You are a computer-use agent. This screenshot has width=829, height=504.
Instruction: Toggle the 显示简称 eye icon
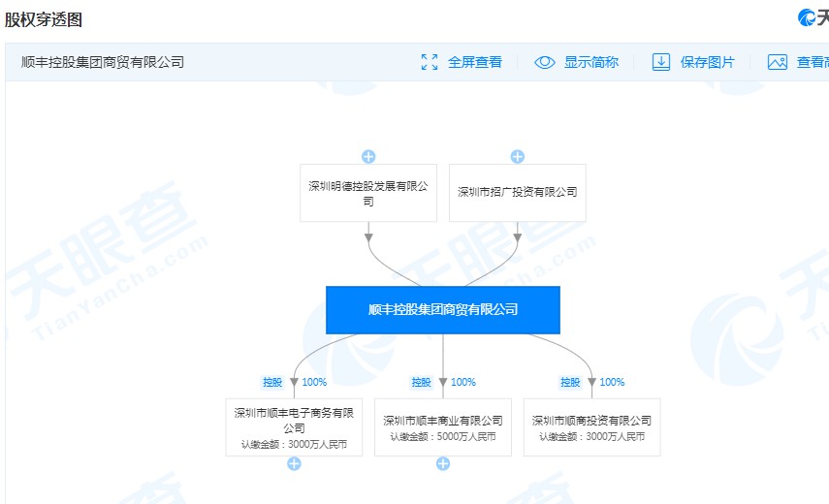(x=545, y=62)
